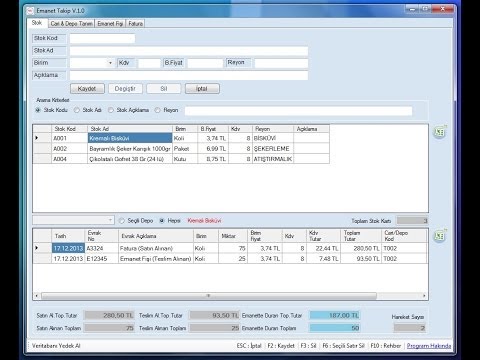The width and height of the screenshot is (480, 360).
Task: Click the Kaydet button
Action: [x=87, y=89]
